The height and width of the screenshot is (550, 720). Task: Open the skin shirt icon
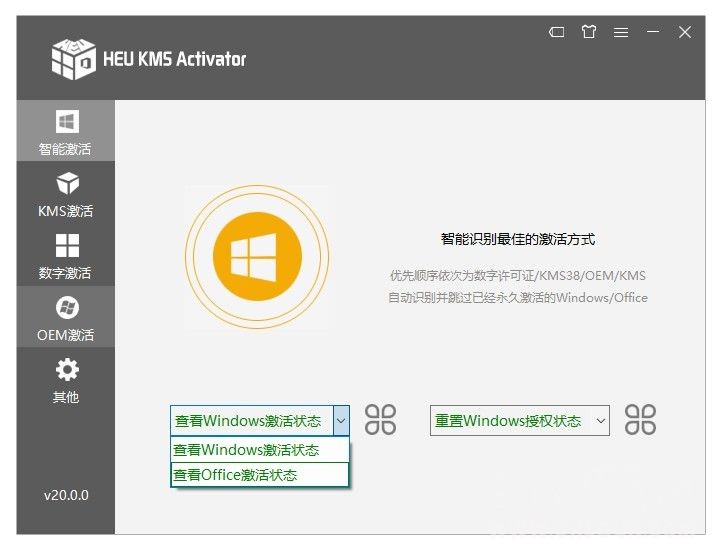(589, 32)
